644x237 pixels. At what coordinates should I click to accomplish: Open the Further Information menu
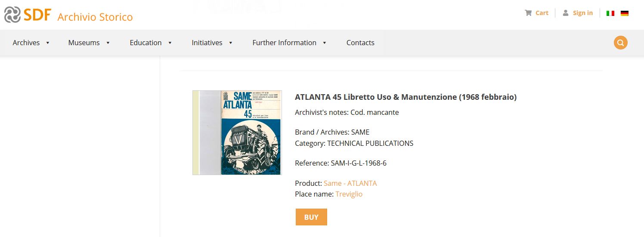[284, 43]
